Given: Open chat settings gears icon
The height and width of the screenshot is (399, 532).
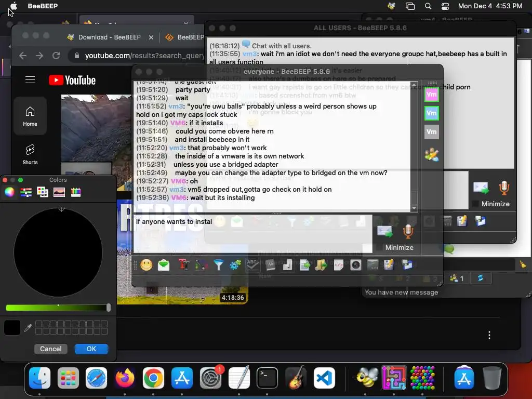Looking at the screenshot, I should click(x=235, y=265).
